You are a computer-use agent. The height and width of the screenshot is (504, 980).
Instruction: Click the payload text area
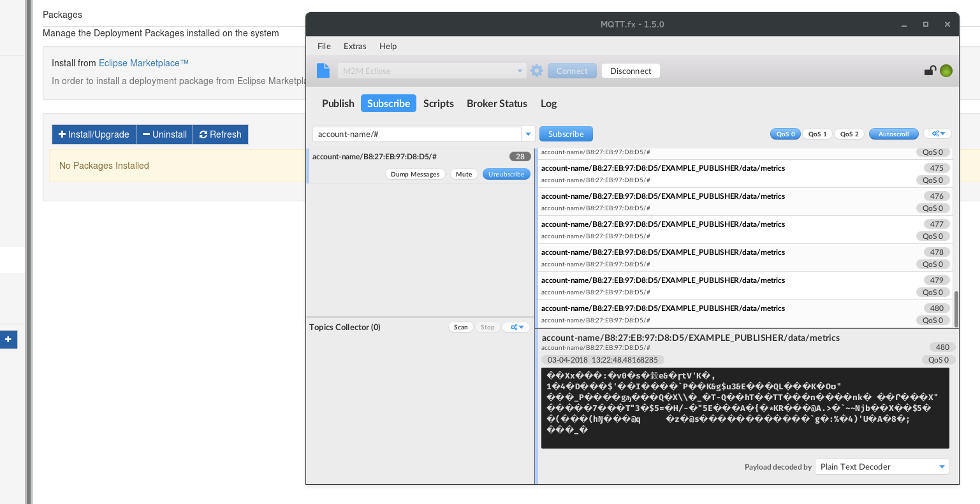coord(745,408)
